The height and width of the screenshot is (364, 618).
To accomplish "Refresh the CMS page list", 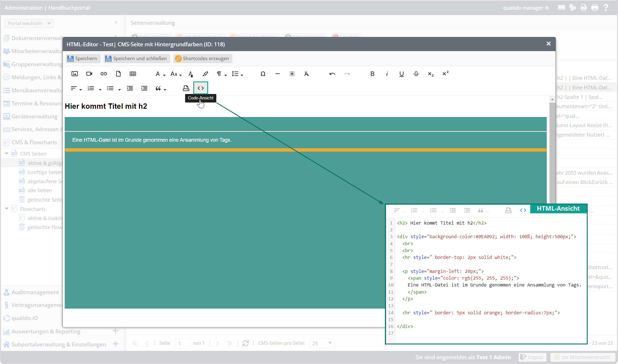I will pos(246,343).
